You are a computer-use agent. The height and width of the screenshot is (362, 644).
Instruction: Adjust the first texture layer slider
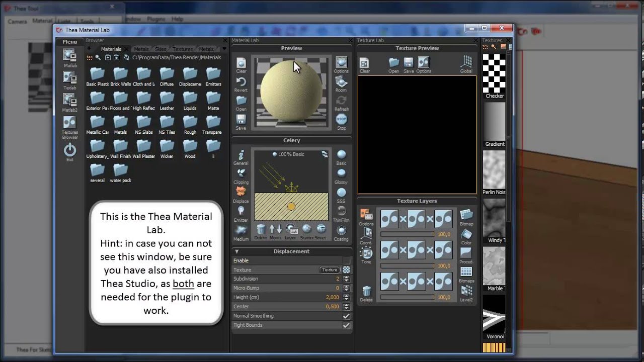tap(408, 234)
